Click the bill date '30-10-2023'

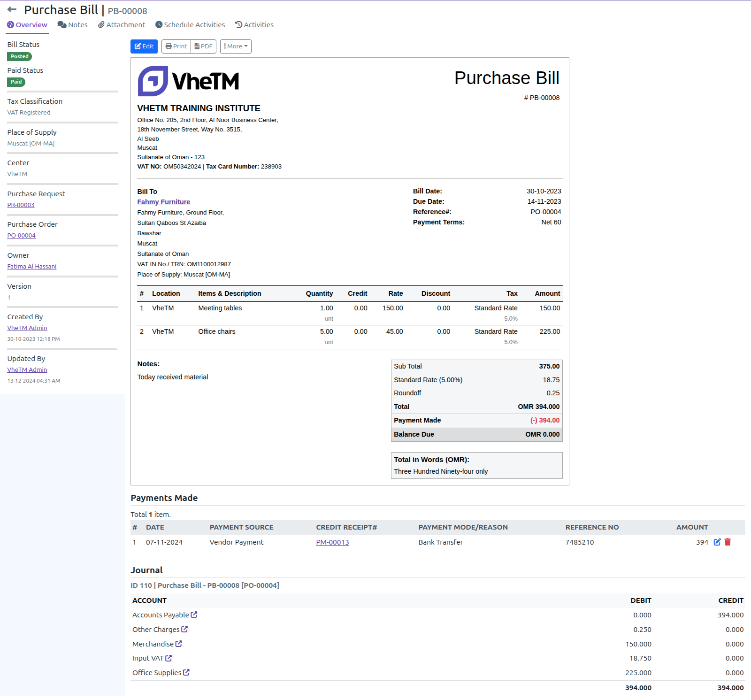tap(544, 191)
